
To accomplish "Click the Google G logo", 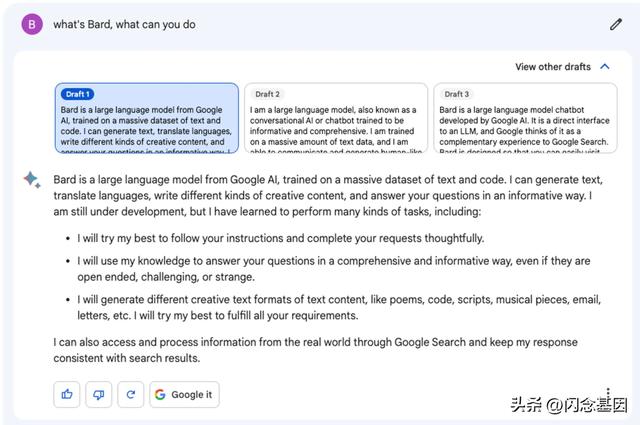I will point(160,394).
